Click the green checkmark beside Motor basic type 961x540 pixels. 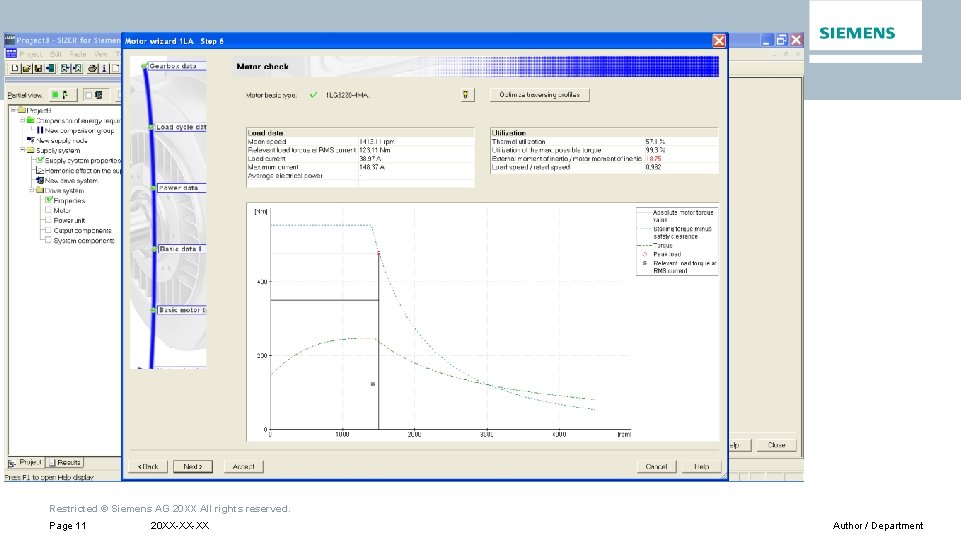tap(313, 95)
